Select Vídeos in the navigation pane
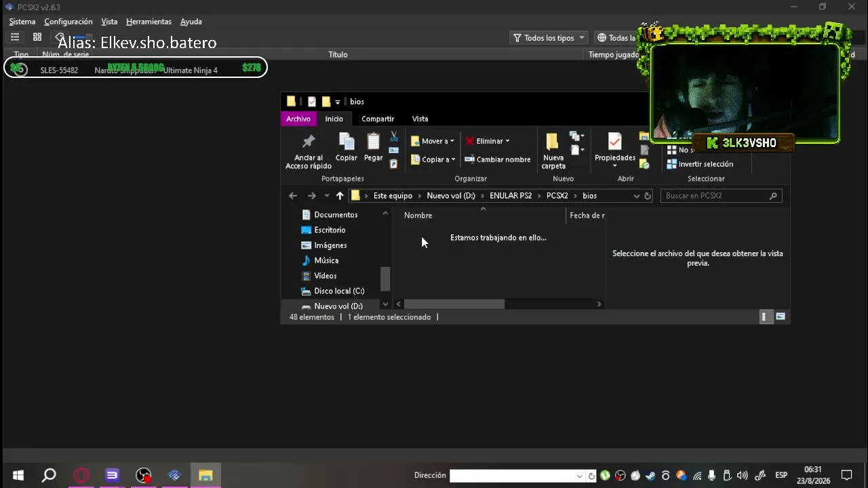The width and height of the screenshot is (868, 488). point(325,276)
